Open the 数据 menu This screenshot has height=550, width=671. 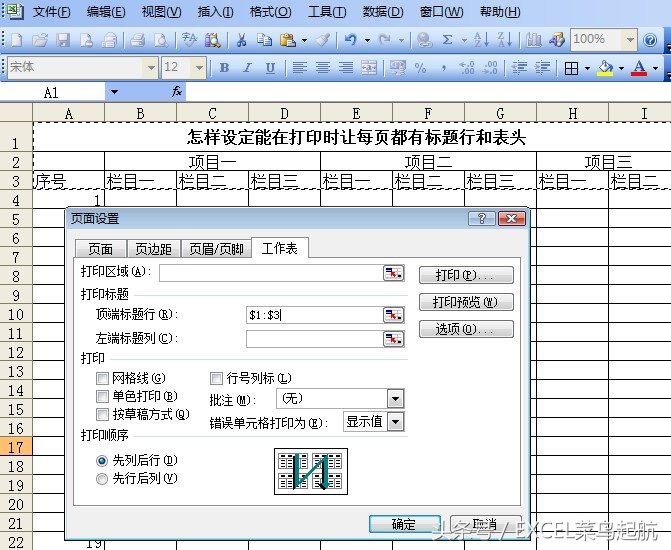pyautogui.click(x=383, y=12)
